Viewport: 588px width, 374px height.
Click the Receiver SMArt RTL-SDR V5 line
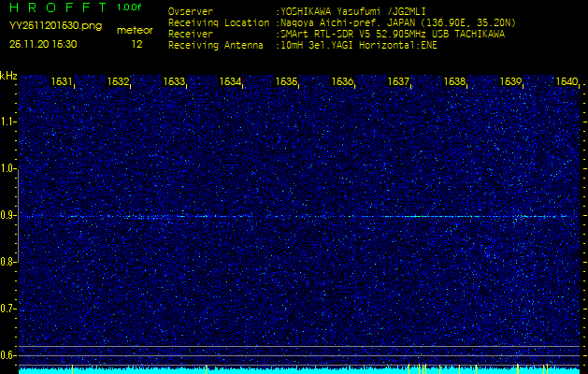pos(392,33)
